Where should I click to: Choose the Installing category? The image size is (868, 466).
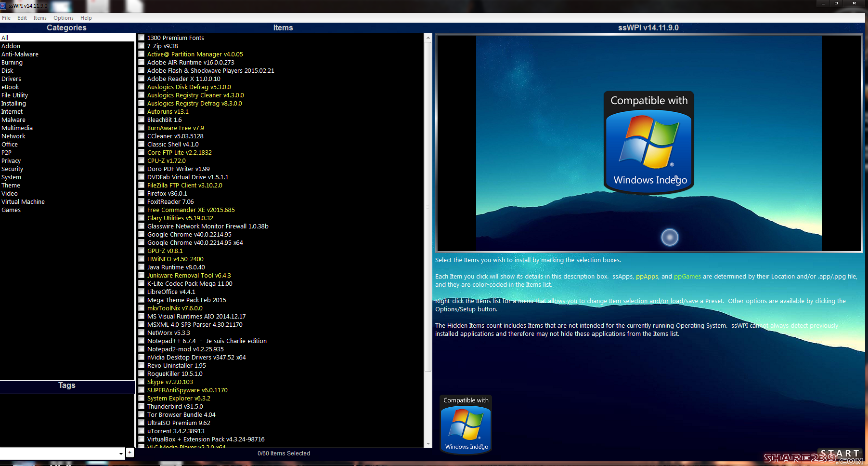[13, 103]
